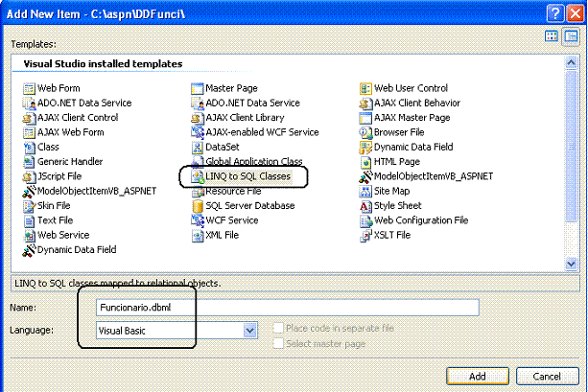
Task: Select the AJAX Master Page icon
Action: 365,118
